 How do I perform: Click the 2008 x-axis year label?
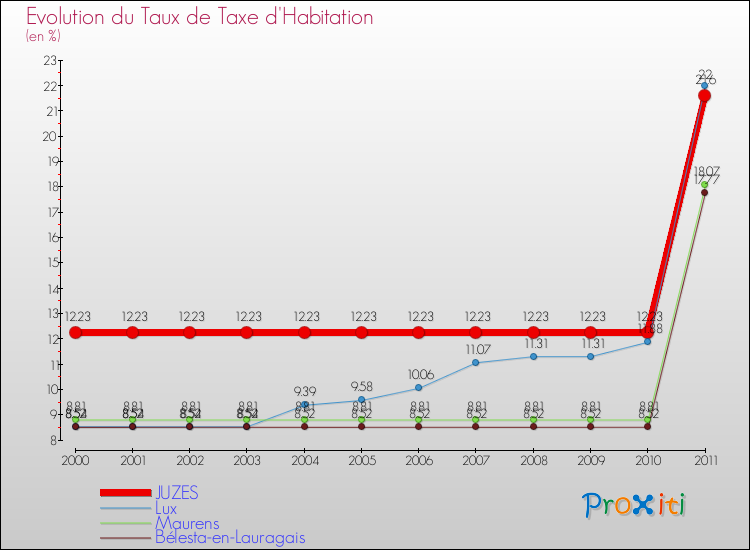534,460
